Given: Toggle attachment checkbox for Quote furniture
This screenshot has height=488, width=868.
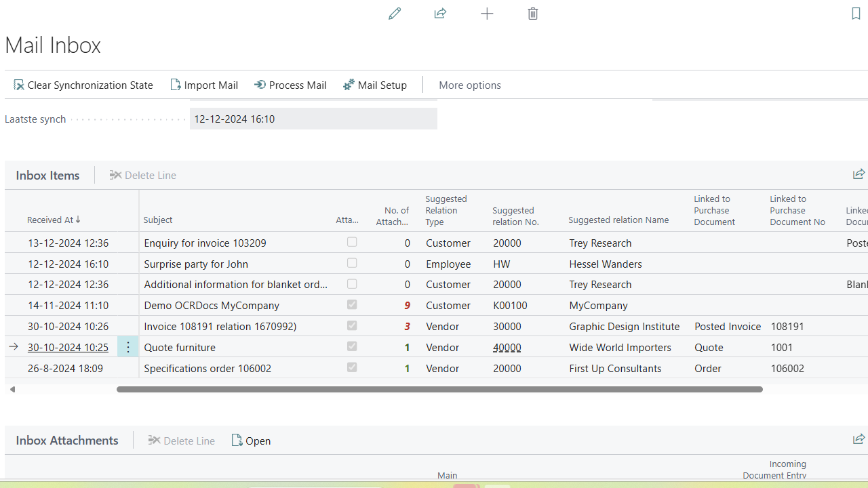Looking at the screenshot, I should pyautogui.click(x=352, y=346).
